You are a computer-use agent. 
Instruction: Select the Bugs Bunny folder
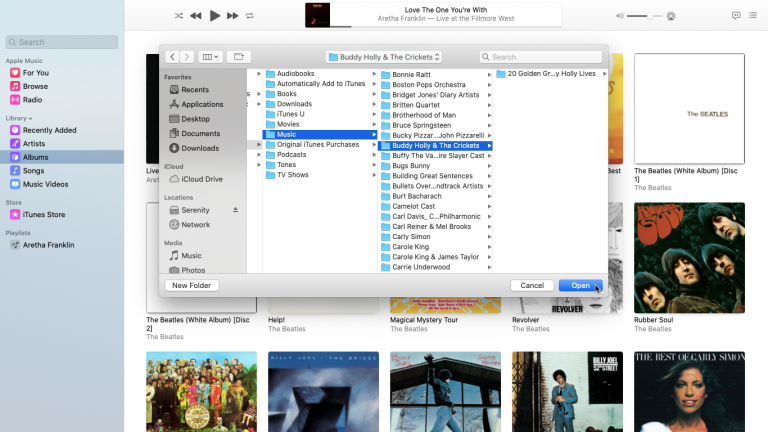pyautogui.click(x=411, y=166)
